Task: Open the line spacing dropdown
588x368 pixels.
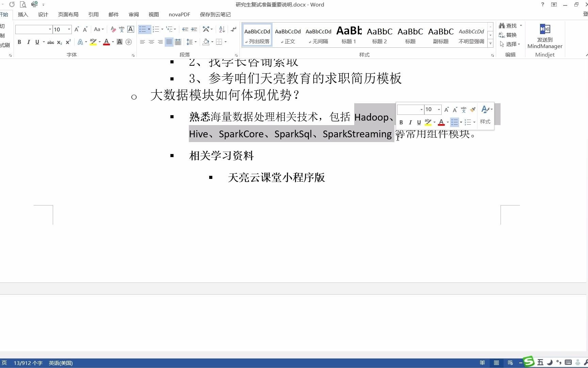Action: [x=192, y=42]
